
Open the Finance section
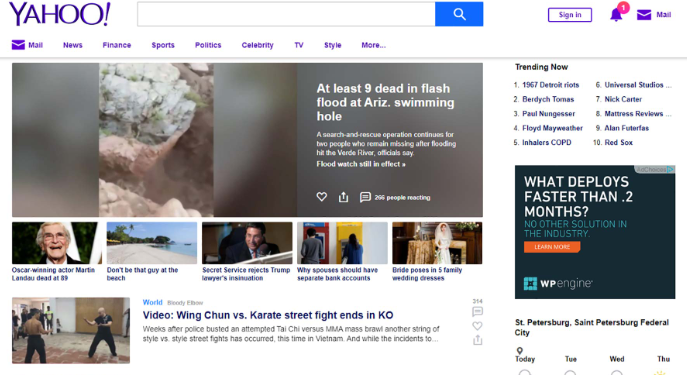coord(117,45)
